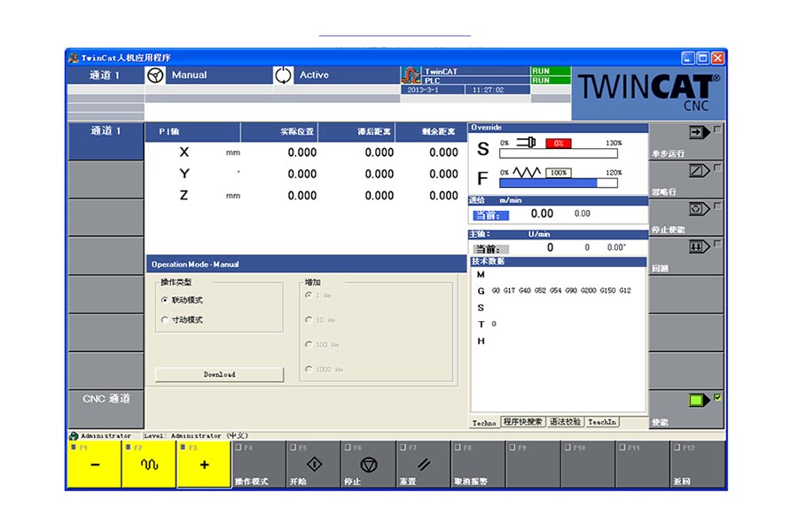Open the 语法校验 tab

coord(565,421)
